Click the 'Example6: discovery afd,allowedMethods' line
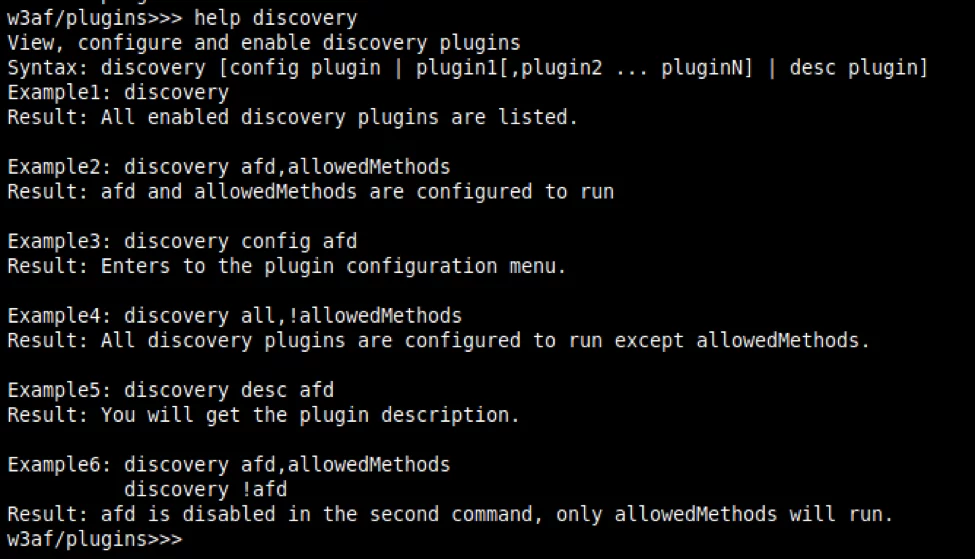Image resolution: width=975 pixels, height=560 pixels. (x=229, y=464)
